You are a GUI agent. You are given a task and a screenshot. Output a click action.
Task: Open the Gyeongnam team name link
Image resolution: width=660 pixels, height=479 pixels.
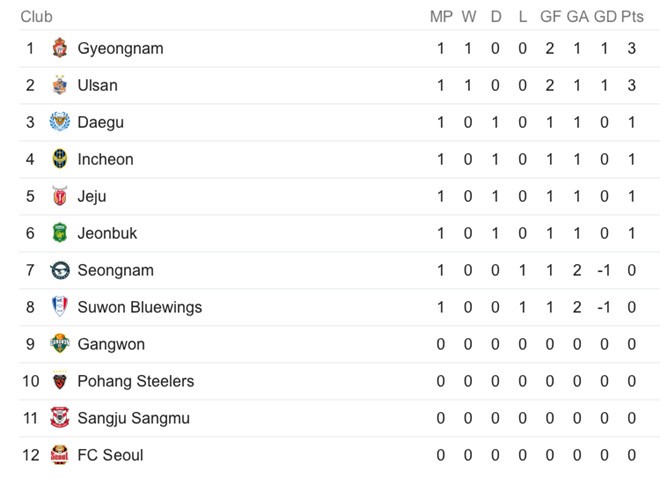click(x=120, y=48)
